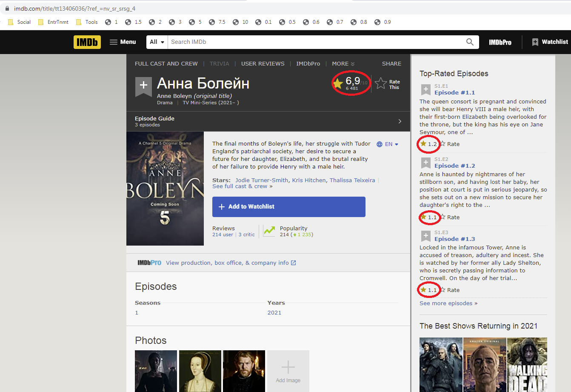
Task: Click the external link icon after company info
Action: click(293, 263)
